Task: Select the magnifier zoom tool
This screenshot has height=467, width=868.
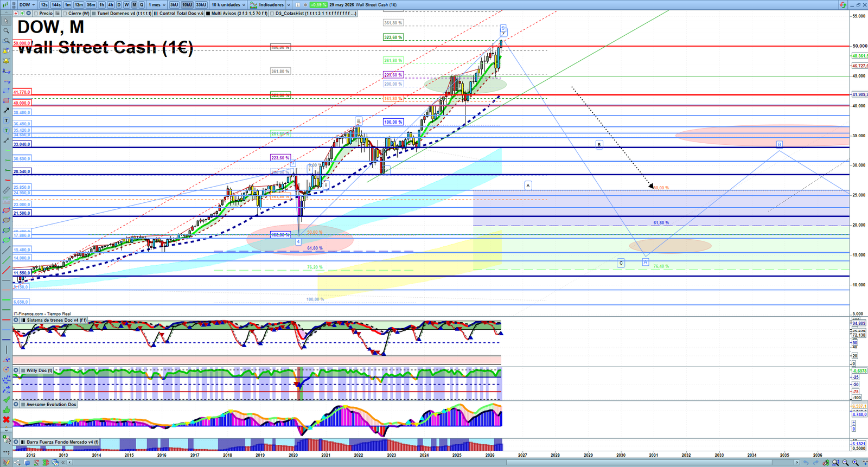Action: coord(7,30)
